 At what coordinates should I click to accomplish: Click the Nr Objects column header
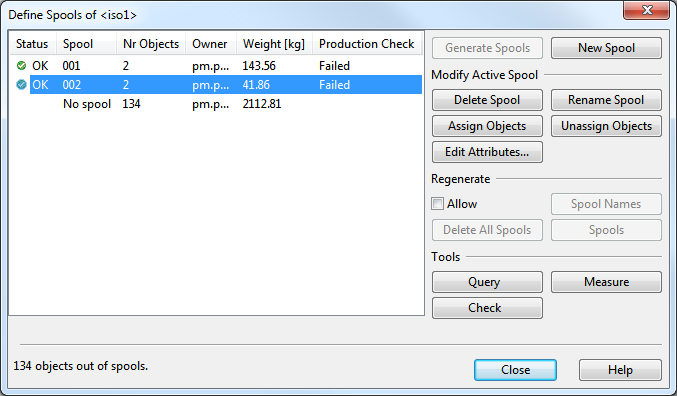[x=151, y=44]
